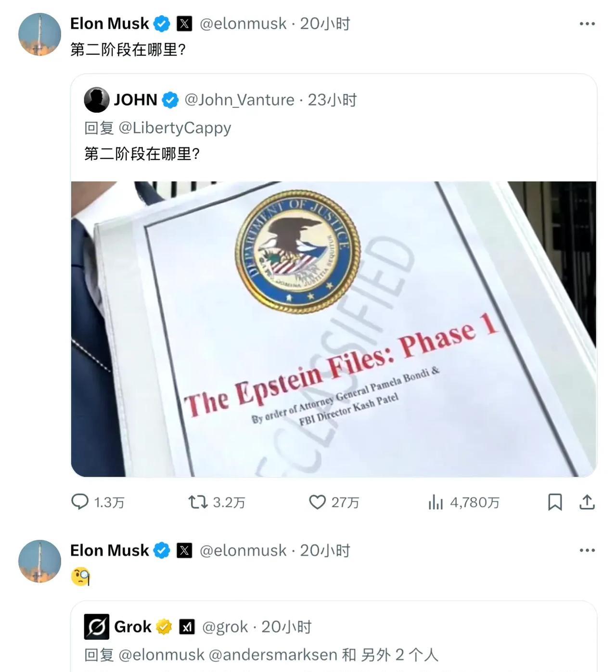Open the first Elon Musk profile avatar

pyautogui.click(x=39, y=34)
